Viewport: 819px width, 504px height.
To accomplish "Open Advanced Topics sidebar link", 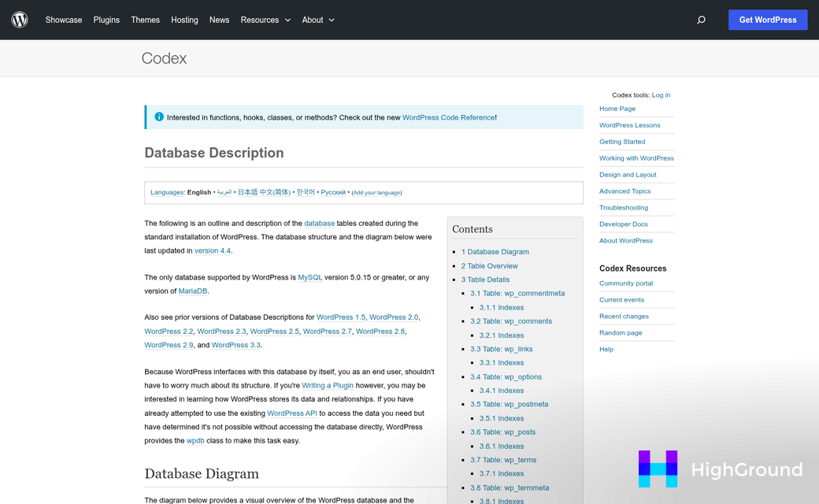I will click(x=625, y=191).
